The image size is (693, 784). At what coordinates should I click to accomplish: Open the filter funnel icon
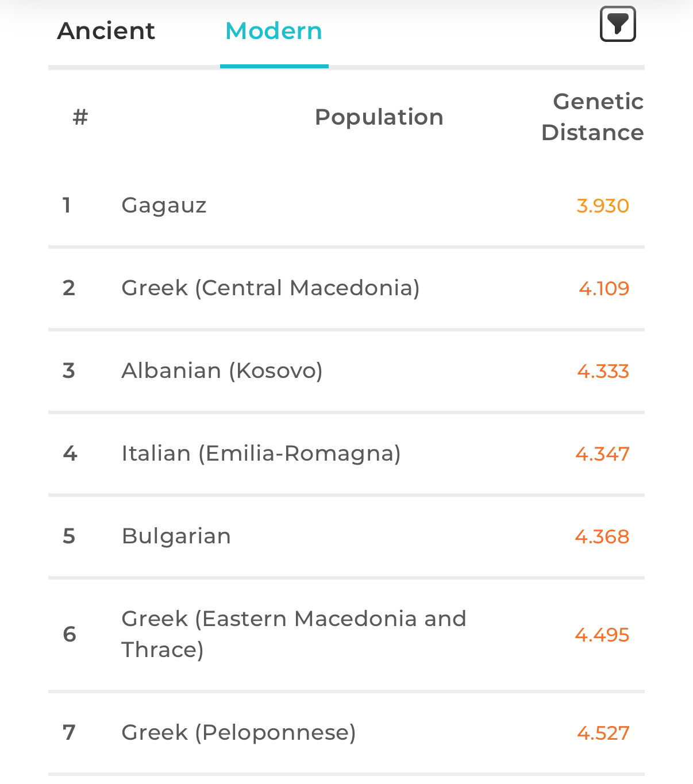618,24
